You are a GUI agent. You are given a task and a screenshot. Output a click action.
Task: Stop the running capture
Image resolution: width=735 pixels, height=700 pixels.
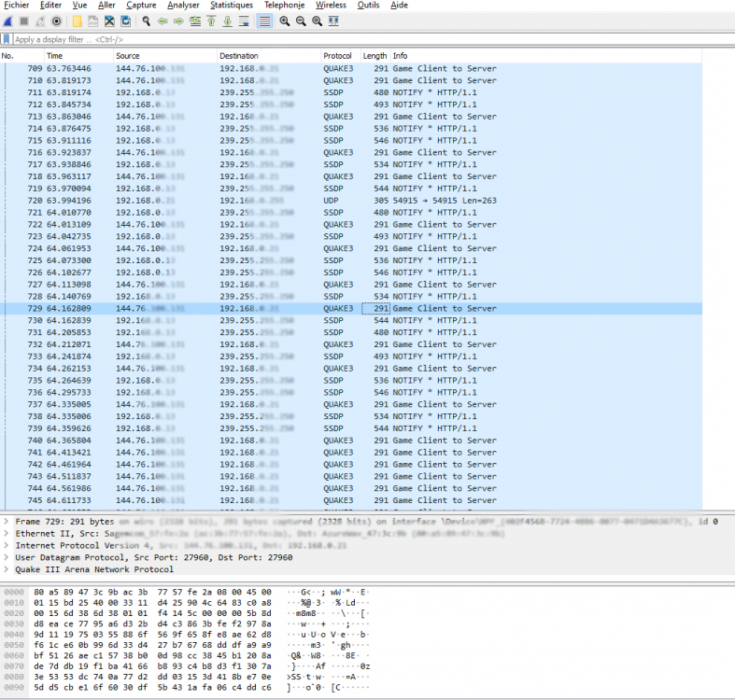(x=24, y=21)
